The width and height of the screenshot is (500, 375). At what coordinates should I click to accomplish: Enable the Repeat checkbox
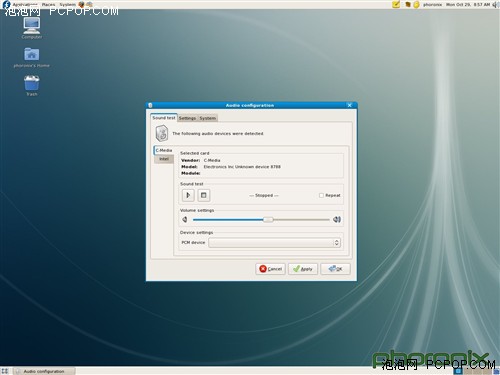tap(321, 195)
